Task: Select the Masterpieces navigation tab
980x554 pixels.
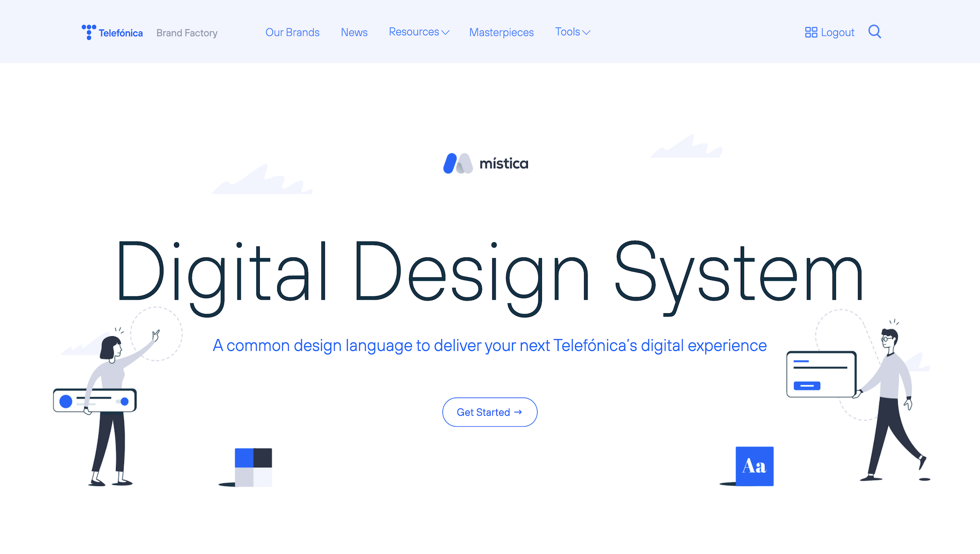Action: 501,32
